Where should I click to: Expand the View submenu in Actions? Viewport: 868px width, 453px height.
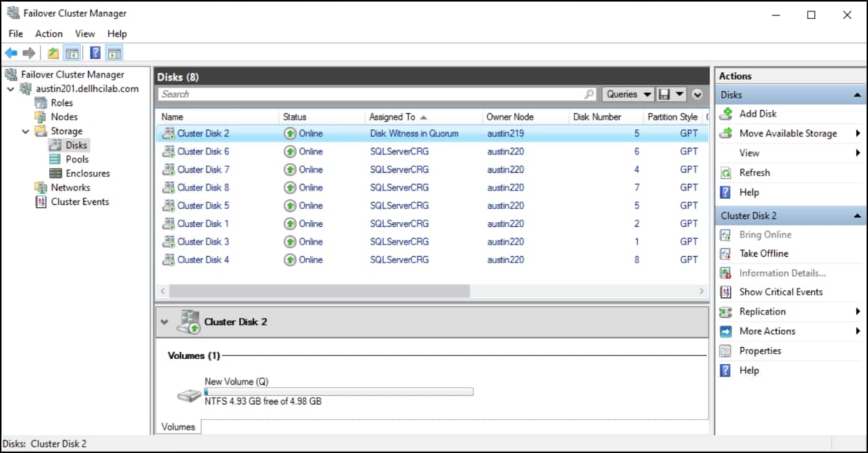pyautogui.click(x=857, y=153)
